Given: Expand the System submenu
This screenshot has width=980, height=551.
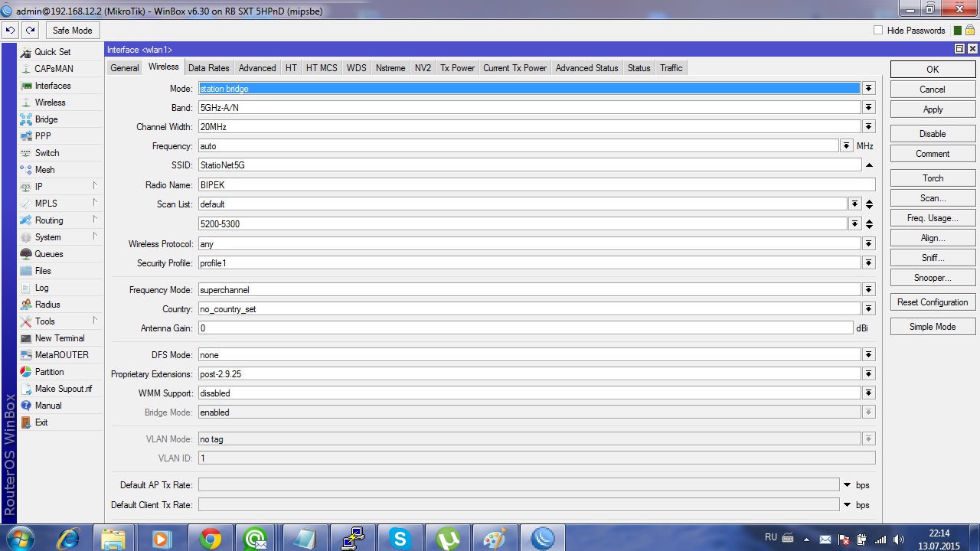Looking at the screenshot, I should [x=95, y=236].
